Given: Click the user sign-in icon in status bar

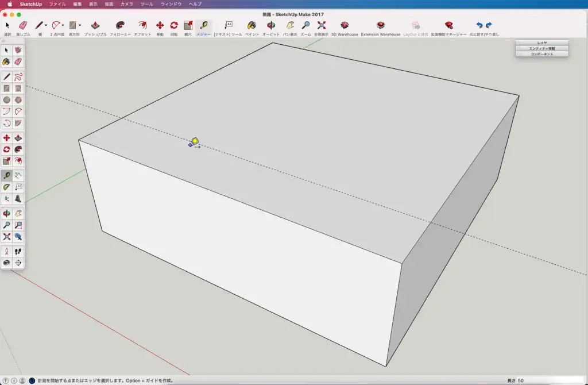Looking at the screenshot, I should point(22,380).
